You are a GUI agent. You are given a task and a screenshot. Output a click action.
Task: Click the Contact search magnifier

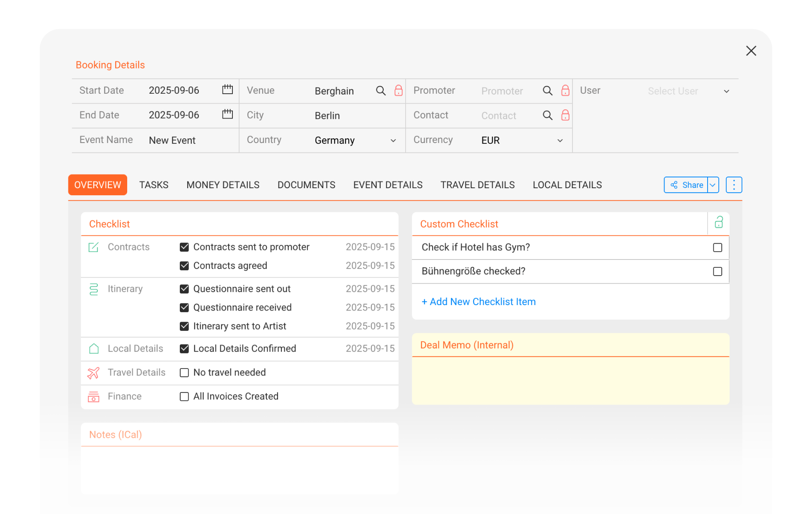[548, 115]
